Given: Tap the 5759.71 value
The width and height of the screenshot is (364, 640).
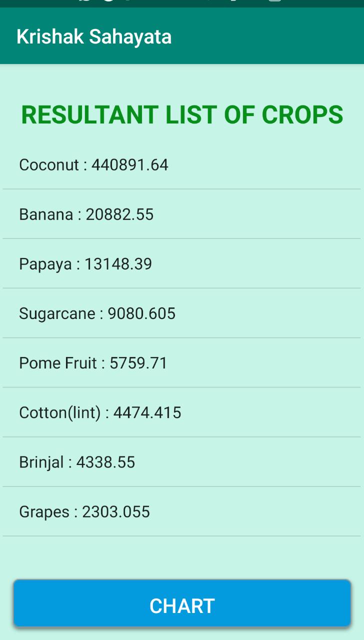Looking at the screenshot, I should click(x=138, y=363).
